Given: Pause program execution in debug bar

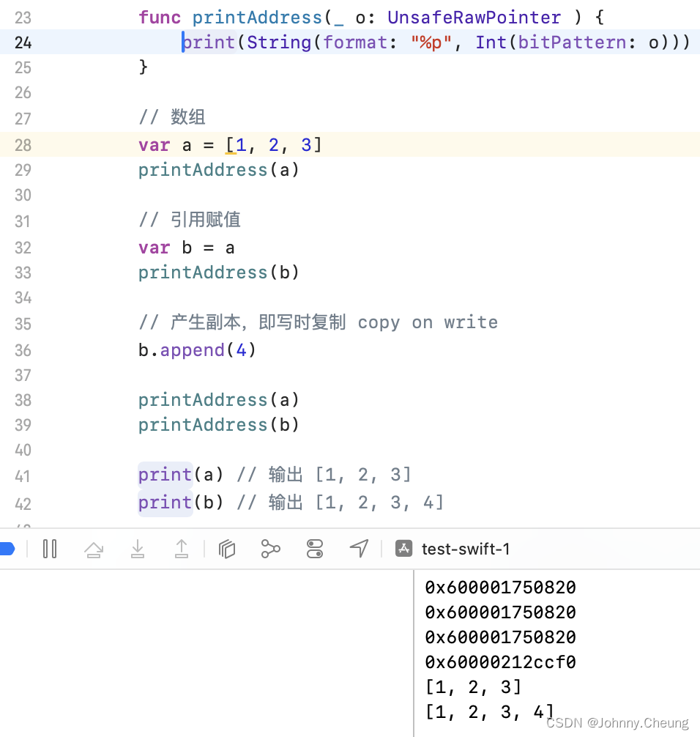Looking at the screenshot, I should [50, 549].
